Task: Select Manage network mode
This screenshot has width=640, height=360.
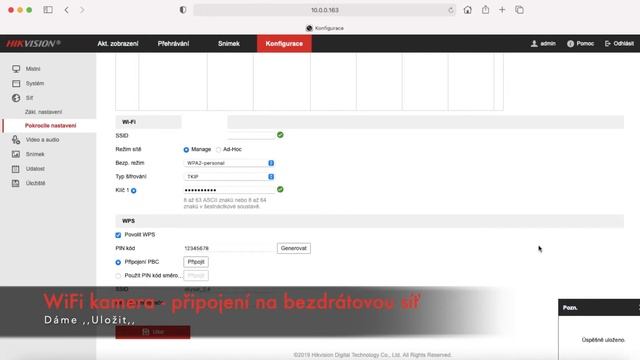Action: click(x=186, y=150)
